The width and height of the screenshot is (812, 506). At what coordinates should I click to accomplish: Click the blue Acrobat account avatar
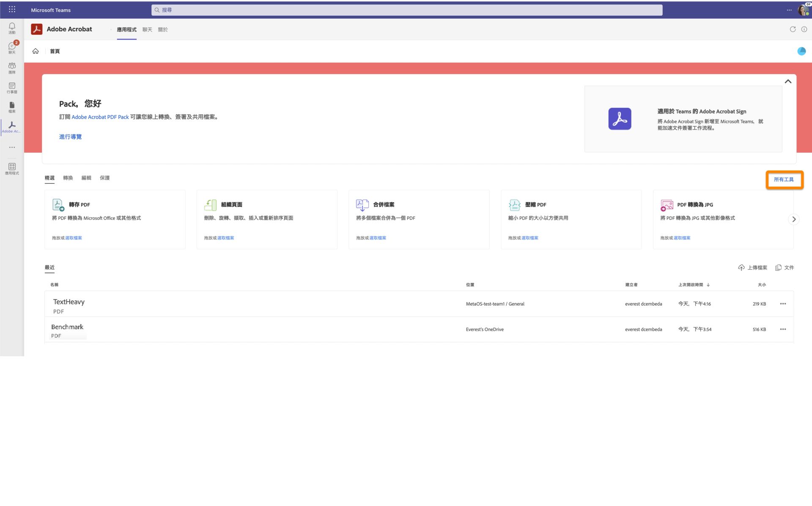801,51
